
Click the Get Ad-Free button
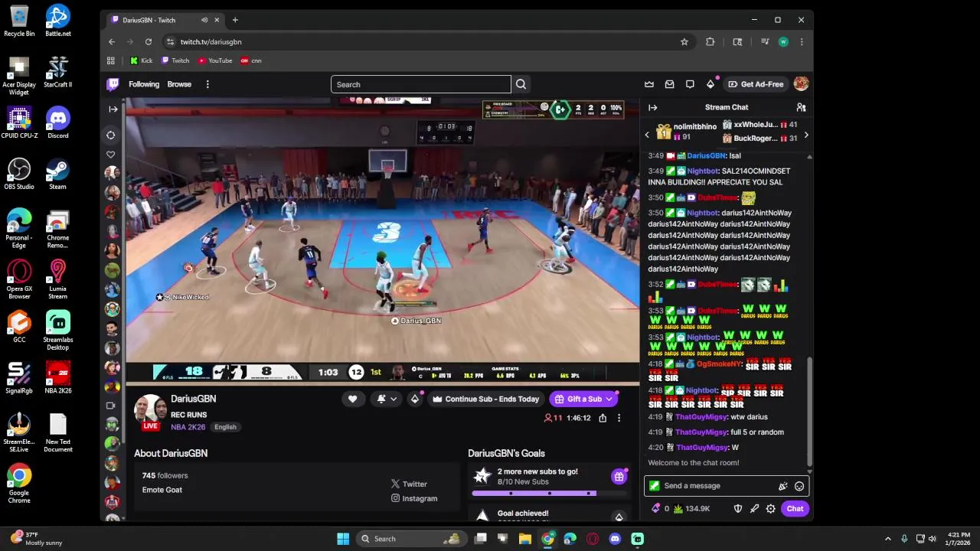pos(756,84)
